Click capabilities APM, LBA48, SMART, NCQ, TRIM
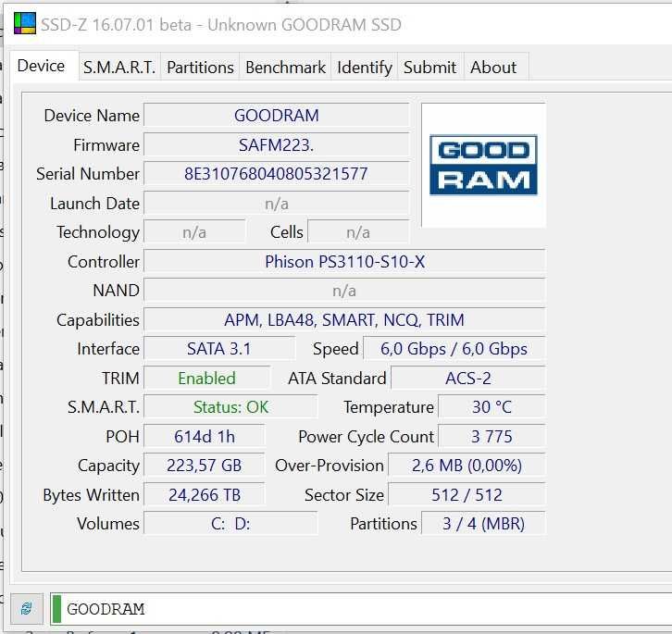The height and width of the screenshot is (634, 672). tap(344, 320)
